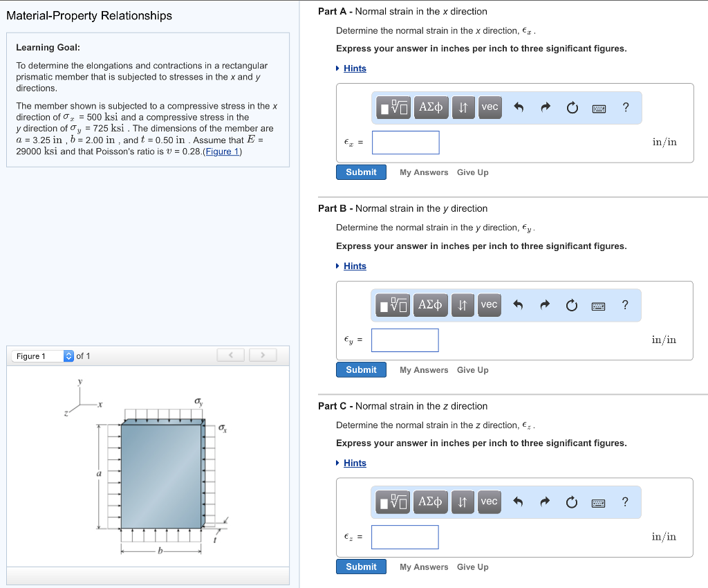Open the templates/math root tool in Part A
708x588 pixels.
pyautogui.click(x=393, y=107)
